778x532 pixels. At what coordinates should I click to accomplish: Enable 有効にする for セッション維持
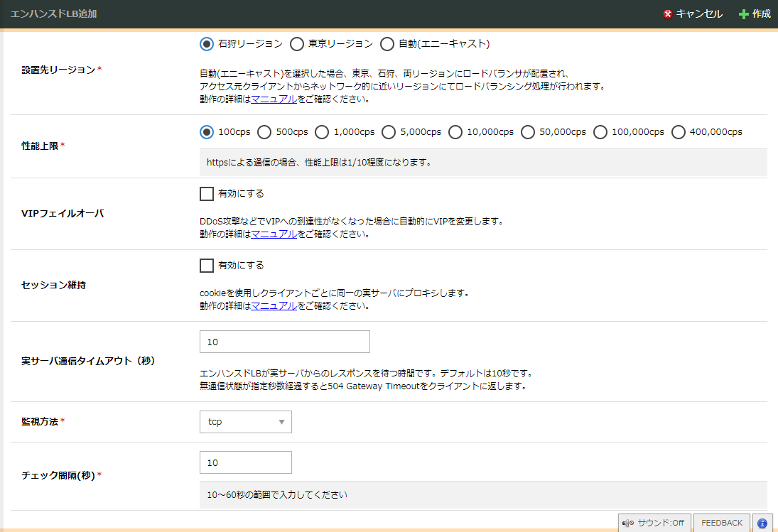206,266
